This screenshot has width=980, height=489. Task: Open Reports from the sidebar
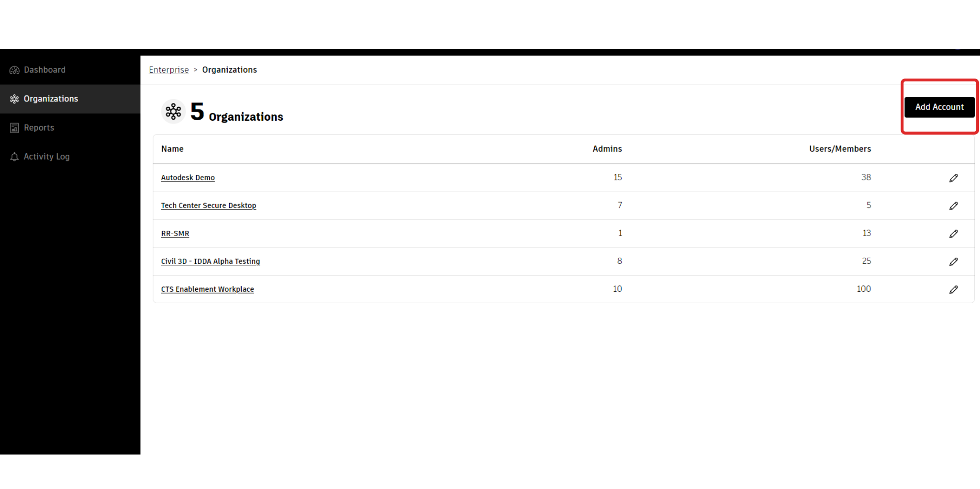pos(39,128)
